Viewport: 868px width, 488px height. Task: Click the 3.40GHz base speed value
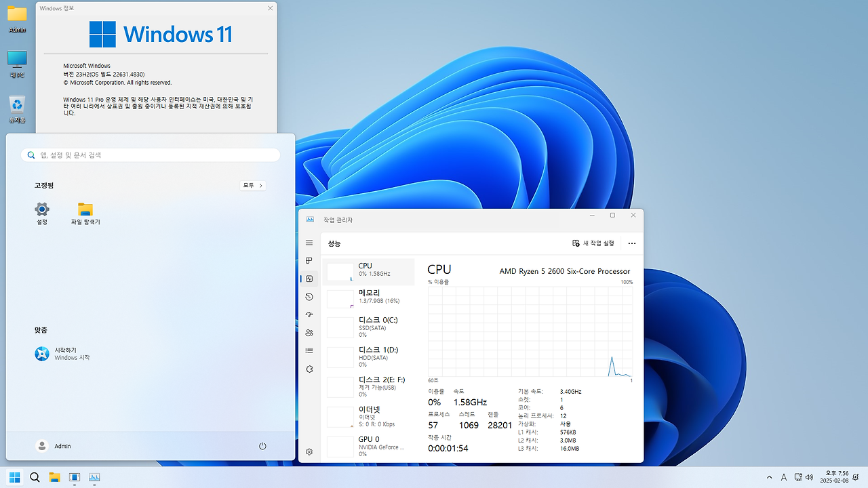coord(571,392)
